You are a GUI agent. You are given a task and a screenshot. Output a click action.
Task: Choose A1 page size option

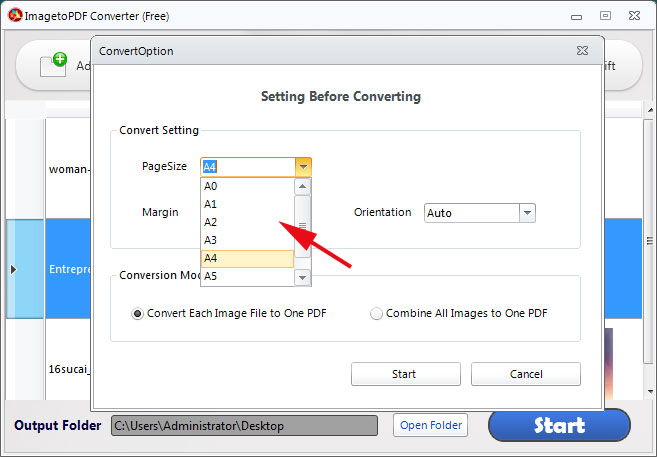tap(247, 204)
